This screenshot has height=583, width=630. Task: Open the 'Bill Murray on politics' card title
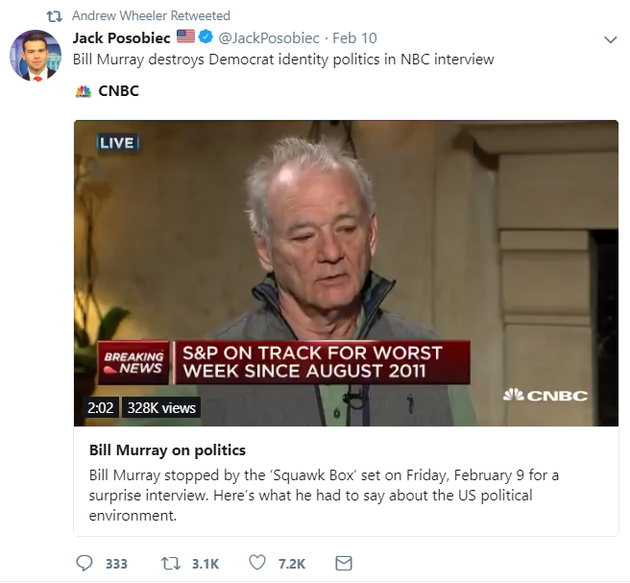coord(167,450)
